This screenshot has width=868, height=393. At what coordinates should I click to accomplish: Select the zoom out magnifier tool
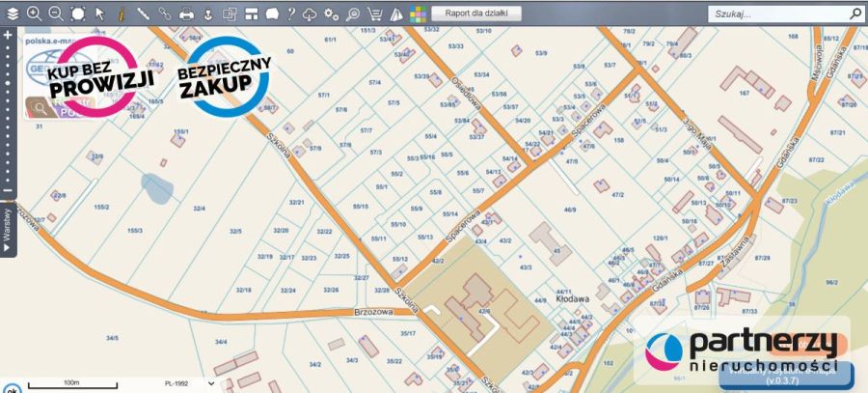tap(56, 14)
